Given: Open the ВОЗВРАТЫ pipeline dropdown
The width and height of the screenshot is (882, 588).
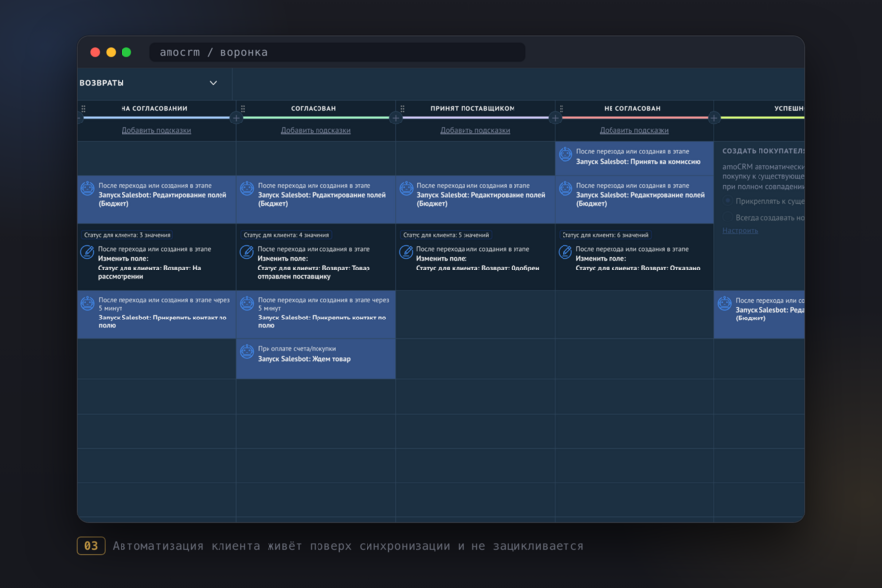Looking at the screenshot, I should pyautogui.click(x=213, y=83).
